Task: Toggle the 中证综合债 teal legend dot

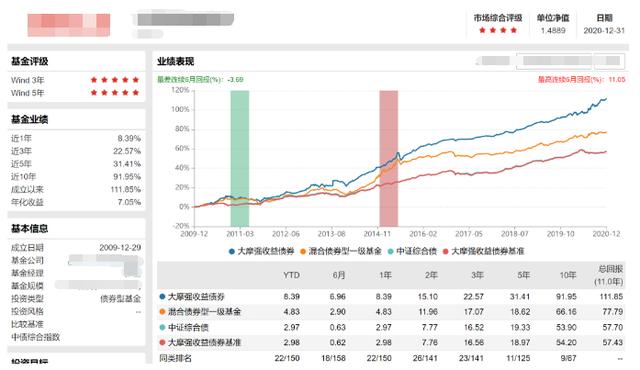Action: point(390,252)
